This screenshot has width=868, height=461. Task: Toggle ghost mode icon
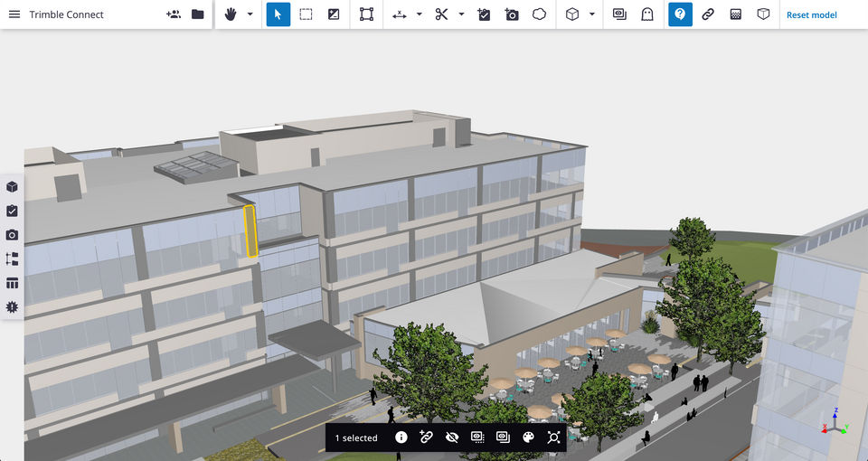click(x=646, y=14)
